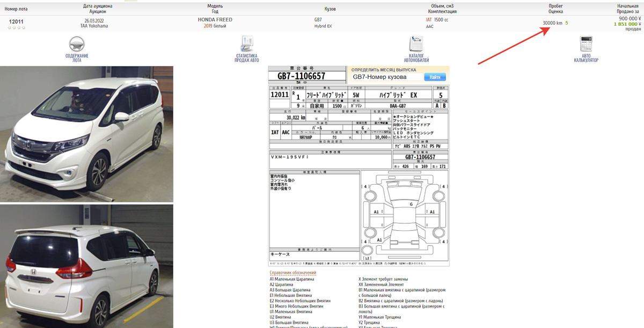Click the year text 2019 белый
Screen dimensions: 644x328
(x=215, y=26)
